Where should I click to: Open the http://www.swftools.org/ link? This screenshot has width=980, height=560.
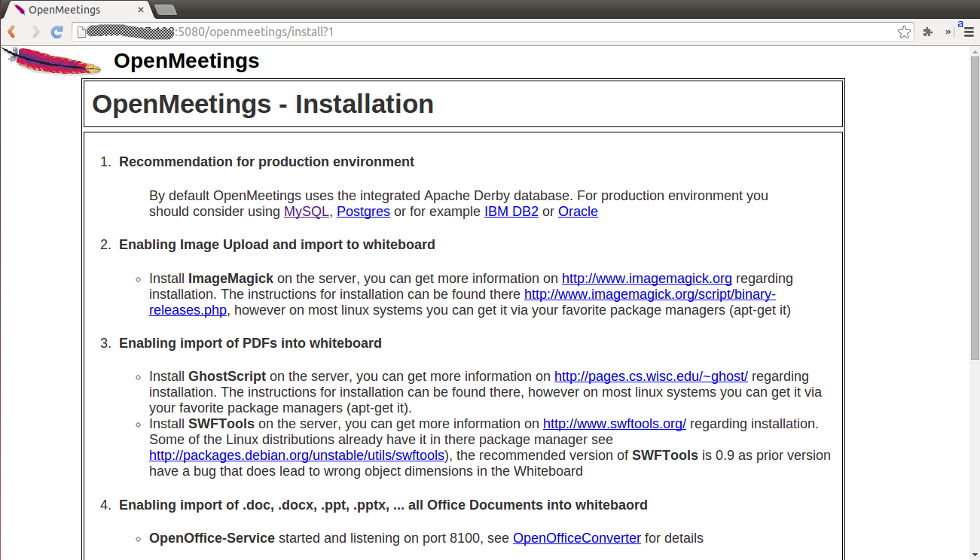click(615, 424)
